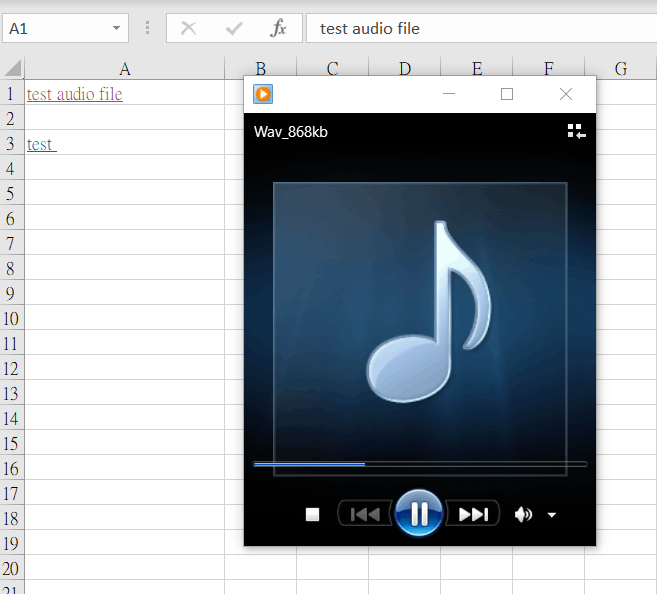
Task: Select column G header
Action: coord(621,68)
